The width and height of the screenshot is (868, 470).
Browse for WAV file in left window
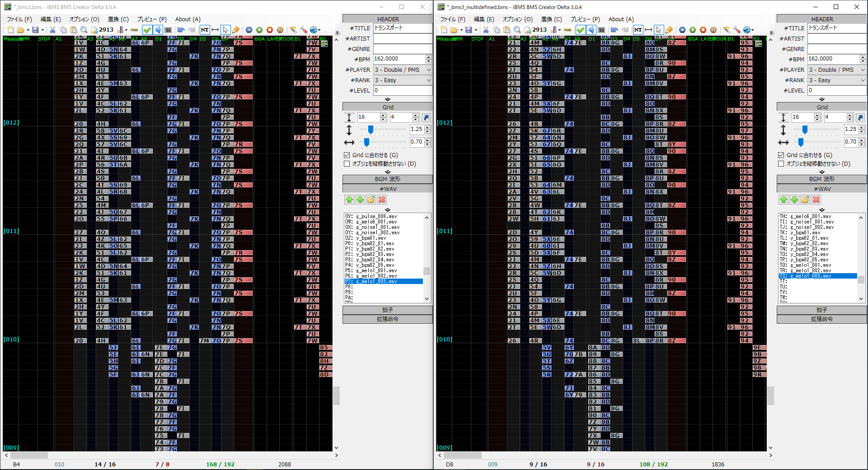[x=371, y=200]
